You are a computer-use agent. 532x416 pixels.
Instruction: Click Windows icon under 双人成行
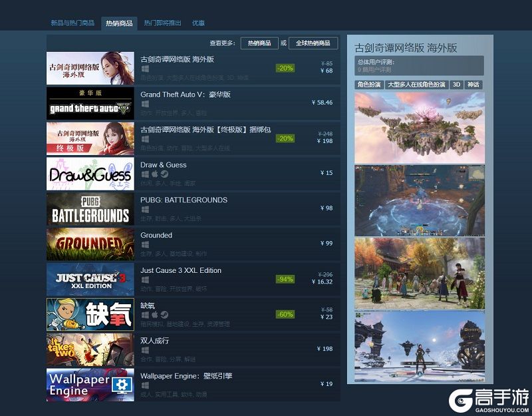[145, 350]
